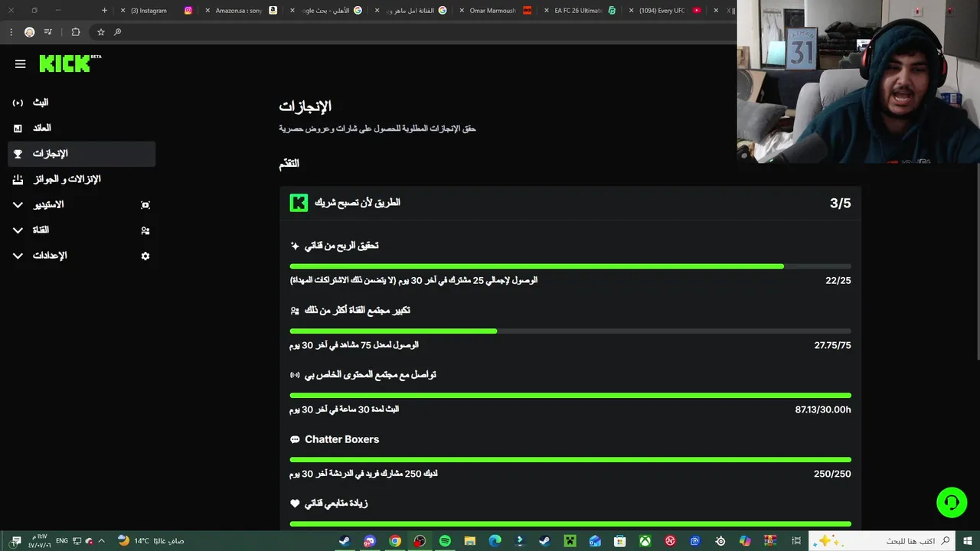This screenshot has height=551, width=980.
Task: Click the zoom magnifier icon in toolbar
Action: 118,32
